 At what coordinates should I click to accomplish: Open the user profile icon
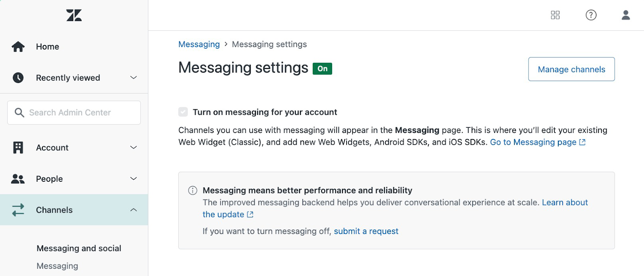click(625, 15)
